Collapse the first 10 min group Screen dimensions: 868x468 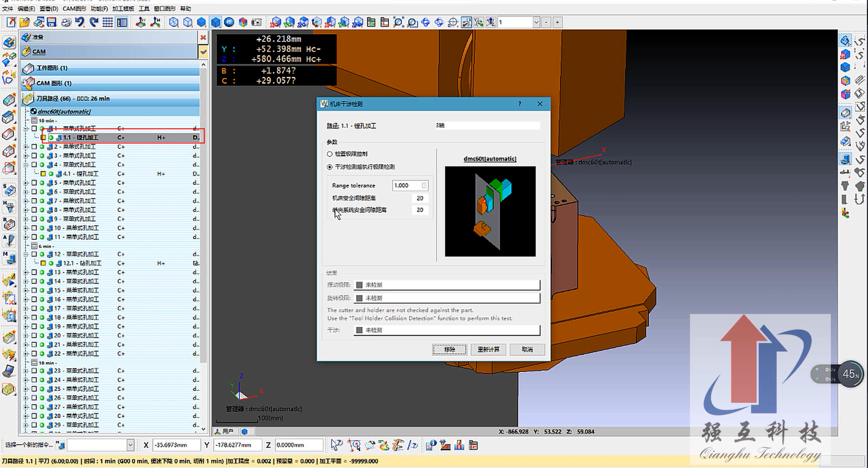[x=34, y=121]
